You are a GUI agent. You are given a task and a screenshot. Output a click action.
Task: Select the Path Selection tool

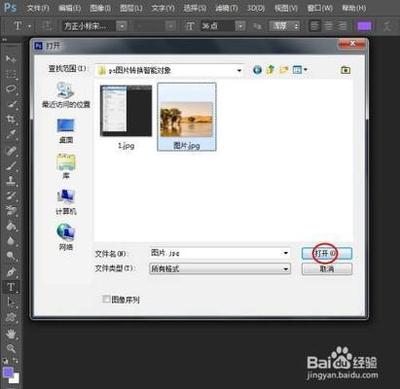coord(11,302)
